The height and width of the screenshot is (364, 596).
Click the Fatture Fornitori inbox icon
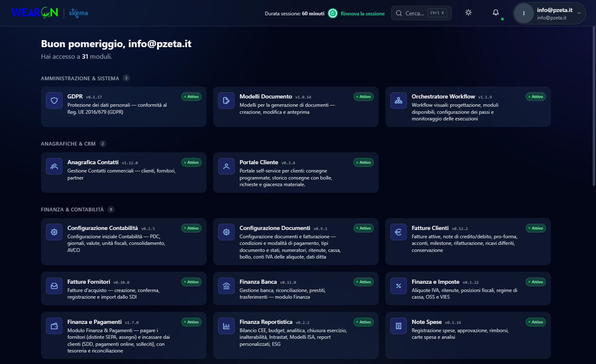[54, 286]
